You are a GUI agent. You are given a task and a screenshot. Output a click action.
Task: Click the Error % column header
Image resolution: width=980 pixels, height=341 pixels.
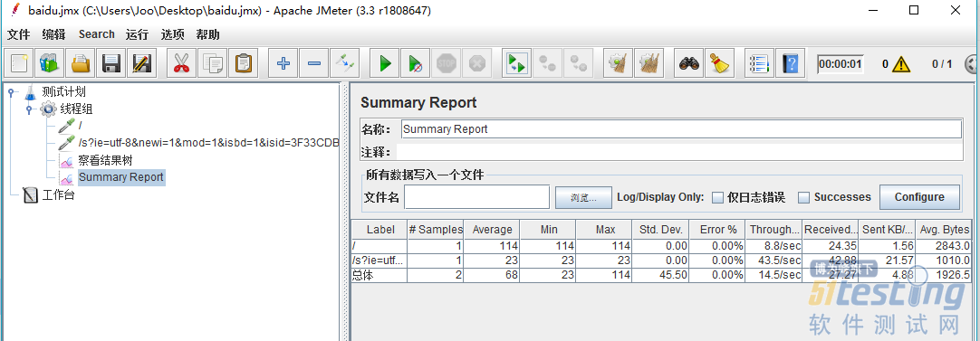[716, 230]
